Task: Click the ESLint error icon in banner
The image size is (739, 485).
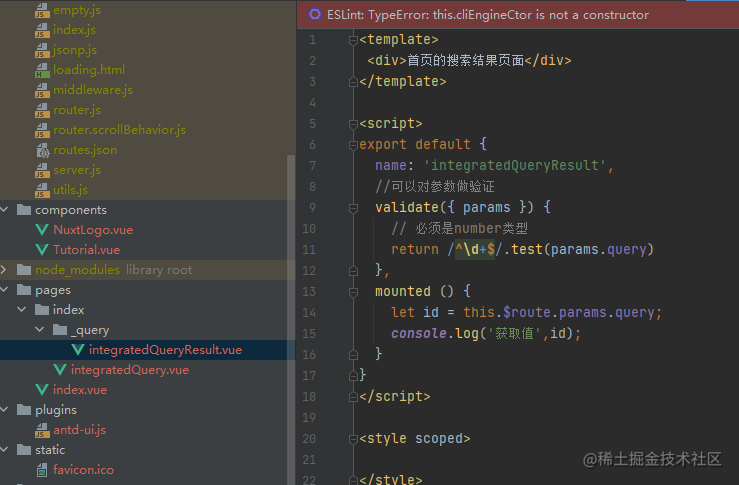Action: 314,15
